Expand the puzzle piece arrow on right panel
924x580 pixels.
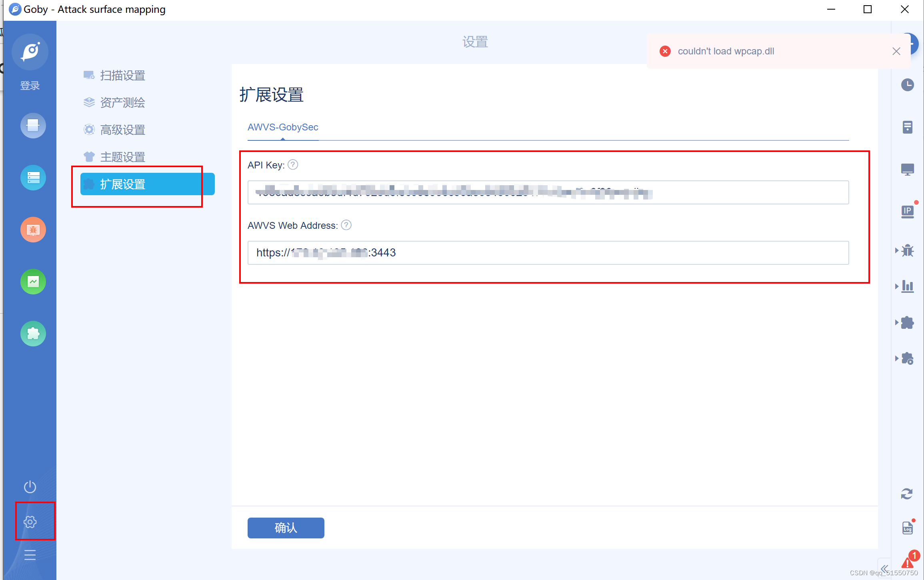pyautogui.click(x=897, y=322)
